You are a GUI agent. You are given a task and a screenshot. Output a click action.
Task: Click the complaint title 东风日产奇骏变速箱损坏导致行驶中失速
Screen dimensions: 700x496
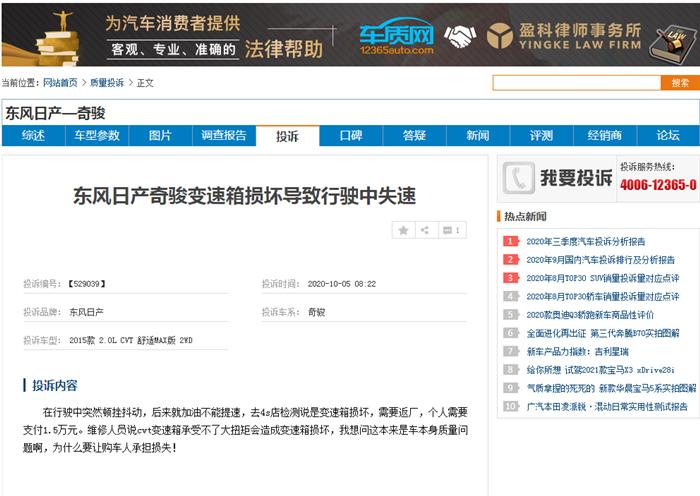point(245,196)
